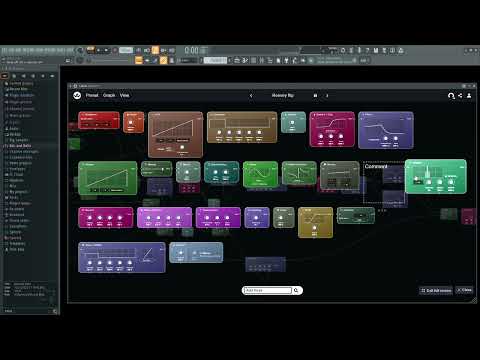Click the browser search field at the bottom
Viewport: 480px width, 360px height.
coord(28,311)
